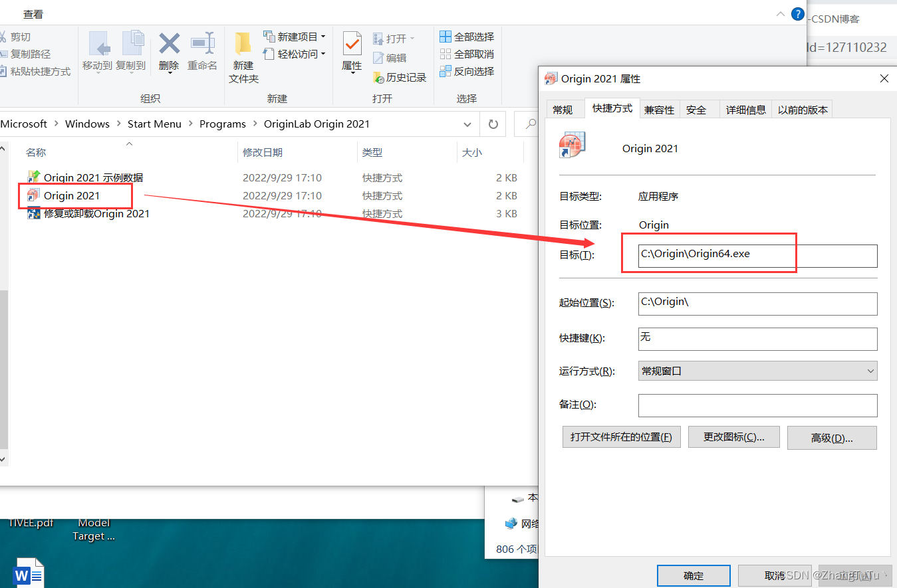Image resolution: width=897 pixels, height=588 pixels.
Task: Switch to the Details (详细信息) tab
Action: click(746, 110)
